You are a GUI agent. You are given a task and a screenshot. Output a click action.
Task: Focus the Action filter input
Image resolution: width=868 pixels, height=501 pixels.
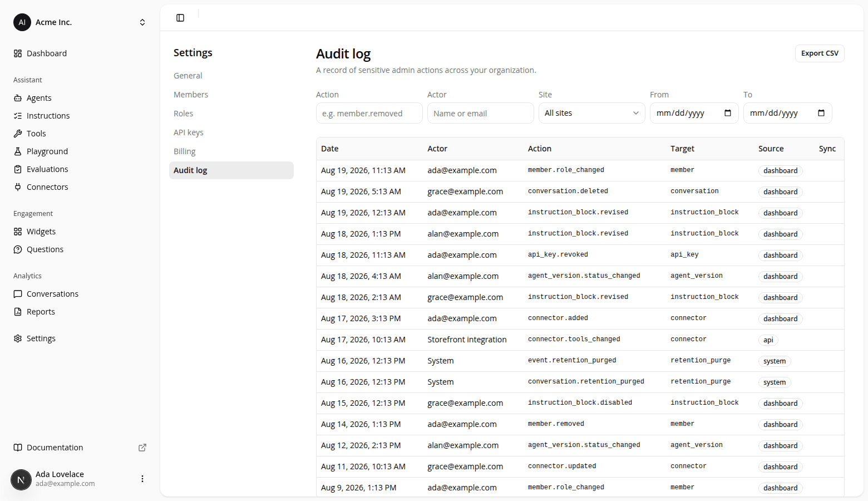[369, 113]
